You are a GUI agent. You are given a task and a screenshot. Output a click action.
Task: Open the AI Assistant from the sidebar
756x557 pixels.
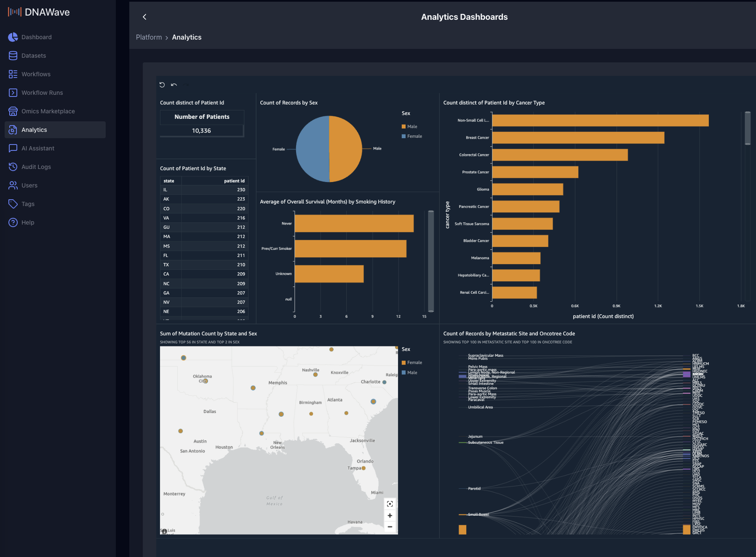37,148
